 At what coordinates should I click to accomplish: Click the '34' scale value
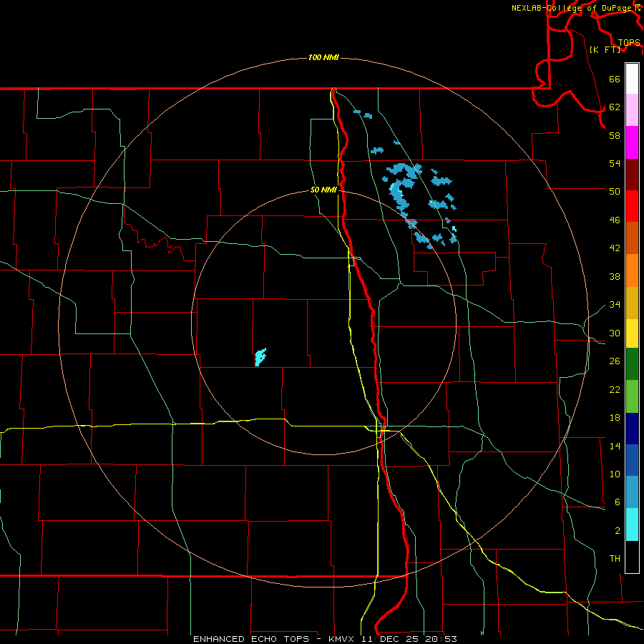coord(615,304)
